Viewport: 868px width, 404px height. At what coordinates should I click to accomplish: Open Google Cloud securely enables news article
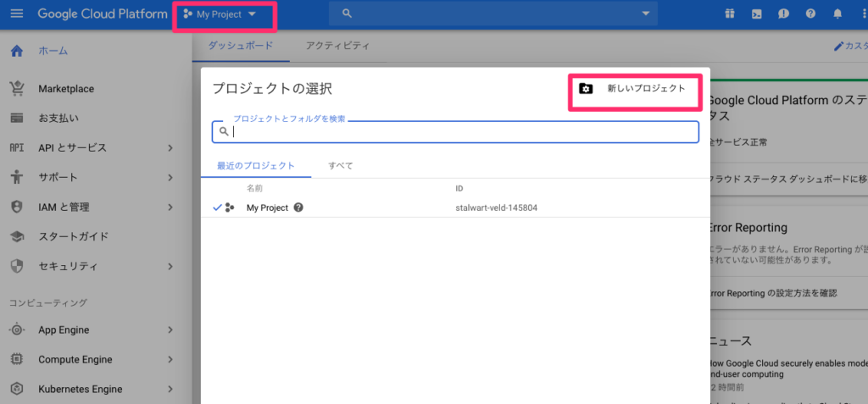(x=788, y=368)
